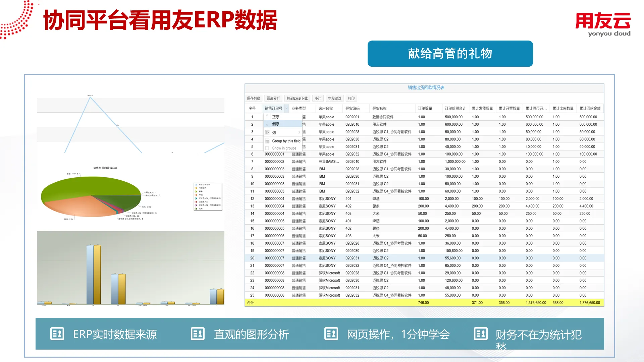The image size is (644, 362).
Task: Click the 图形分析 toolbar button
Action: 273,98
